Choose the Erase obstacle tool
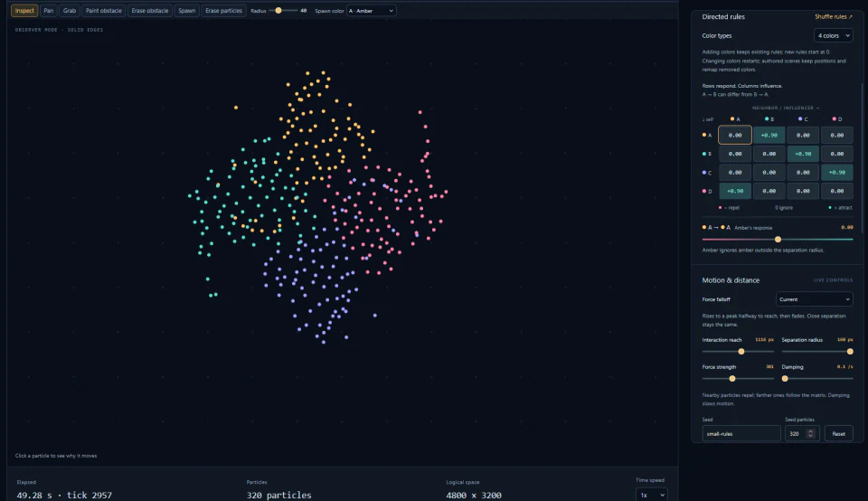 150,11
